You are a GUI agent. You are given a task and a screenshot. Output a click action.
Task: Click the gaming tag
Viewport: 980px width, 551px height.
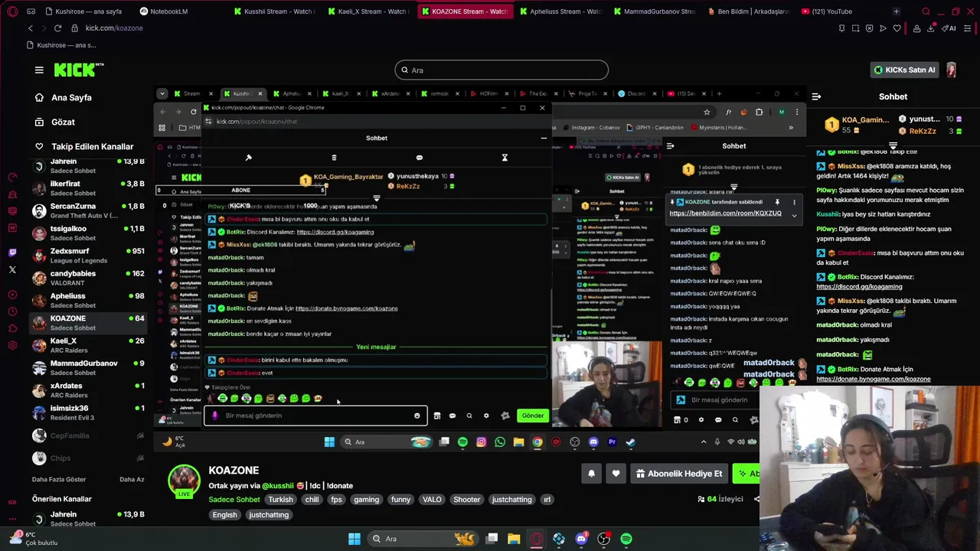pos(366,500)
